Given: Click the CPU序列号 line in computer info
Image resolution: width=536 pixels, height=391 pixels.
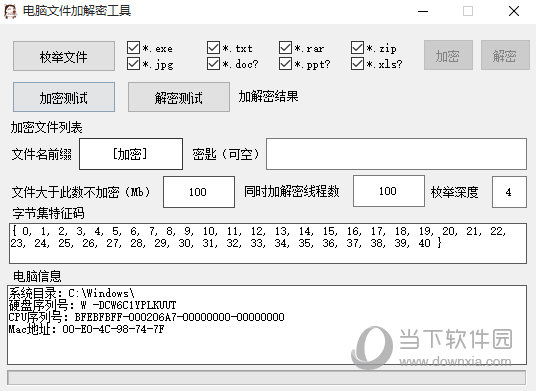Looking at the screenshot, I should coord(146,317).
